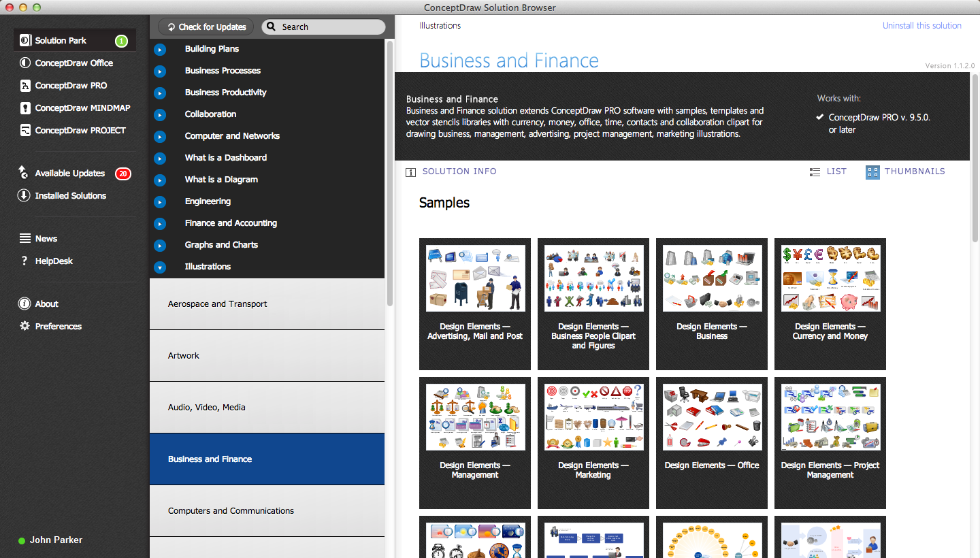This screenshot has width=980, height=558.
Task: Click the Solution Info icon
Action: 410,172
